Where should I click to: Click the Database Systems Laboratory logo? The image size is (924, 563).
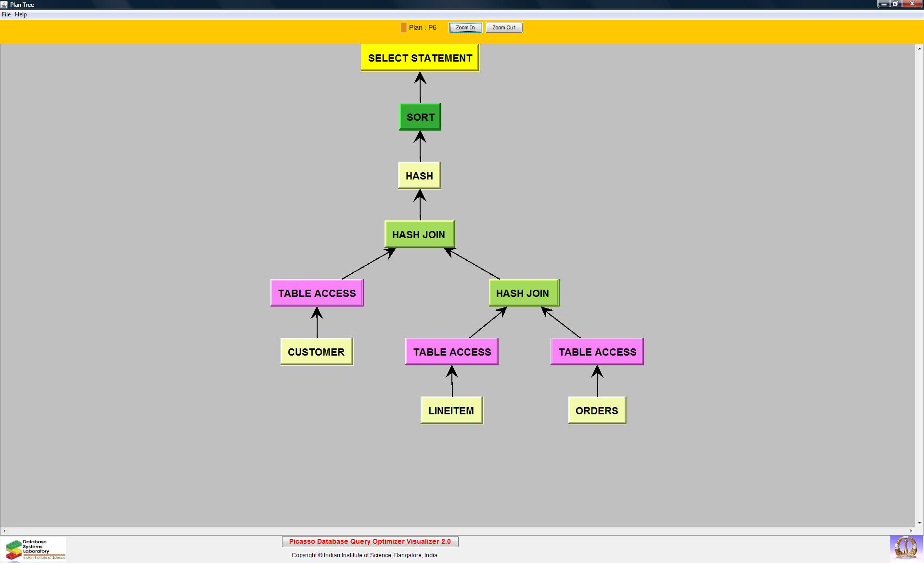coord(34,549)
